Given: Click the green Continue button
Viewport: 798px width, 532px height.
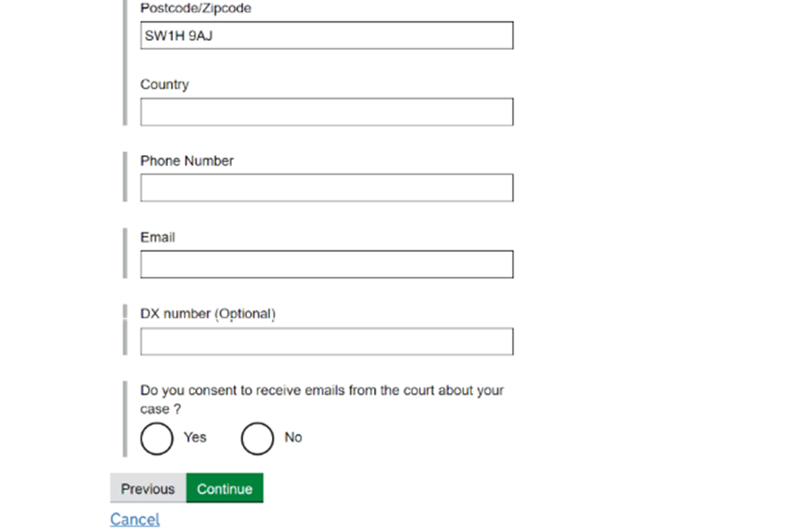Looking at the screenshot, I should pyautogui.click(x=224, y=489).
